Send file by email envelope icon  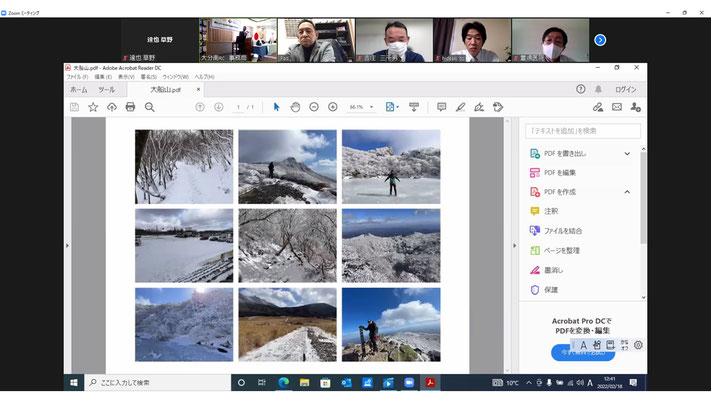coord(617,107)
